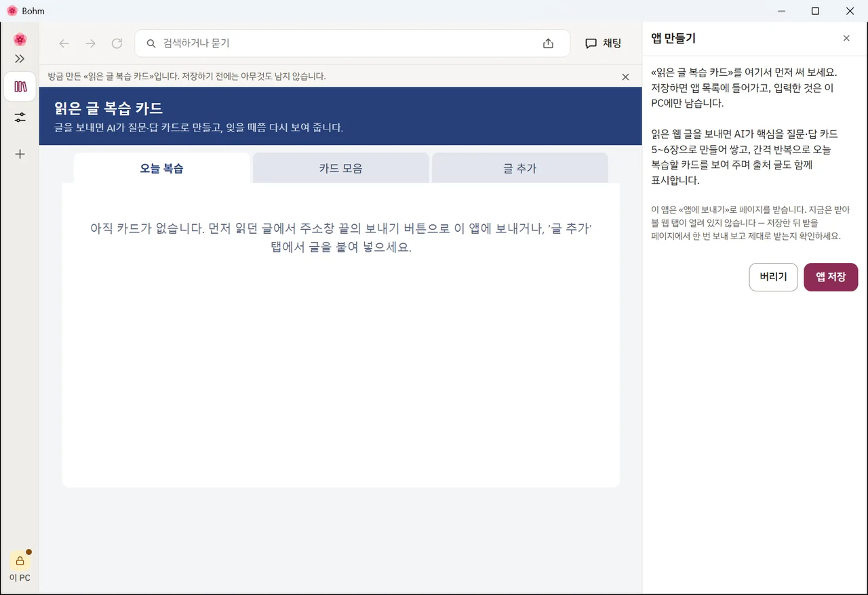Click the 앱 만들기 panel title
Viewport: 868px width, 595px height.
click(673, 39)
